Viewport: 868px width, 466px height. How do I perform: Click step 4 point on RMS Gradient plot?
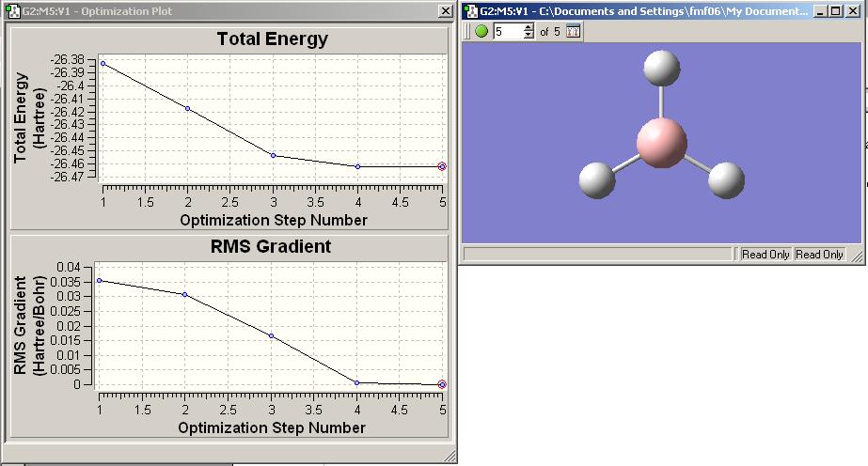tap(357, 382)
